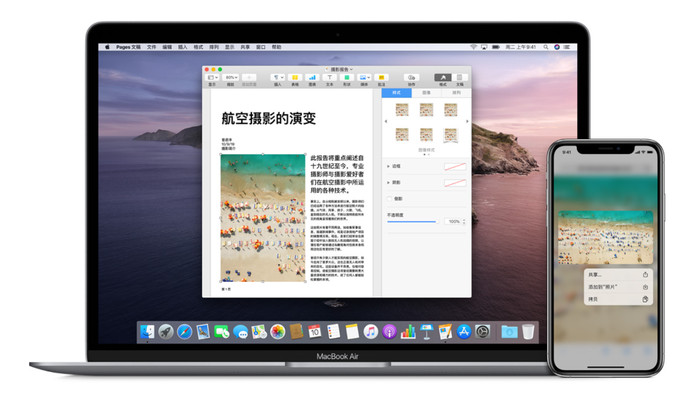
Task: Open the Pages 文稿 menu in menu bar
Action: [x=129, y=47]
